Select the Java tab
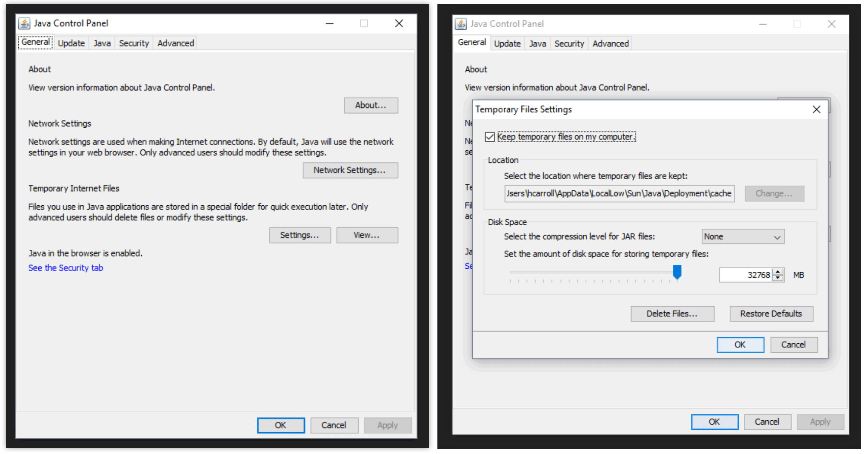This screenshot has width=868, height=454. click(x=102, y=43)
